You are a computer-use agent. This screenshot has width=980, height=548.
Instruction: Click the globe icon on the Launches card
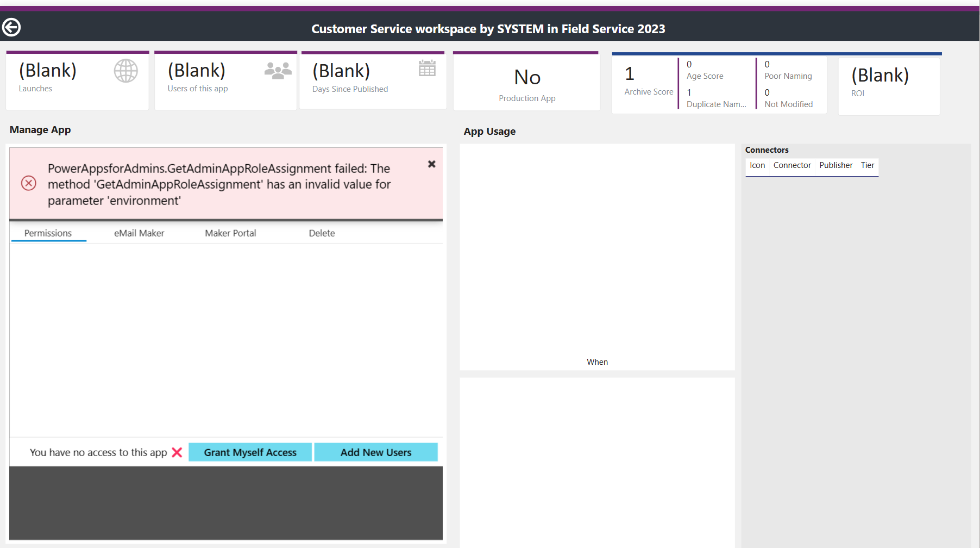[x=126, y=71]
